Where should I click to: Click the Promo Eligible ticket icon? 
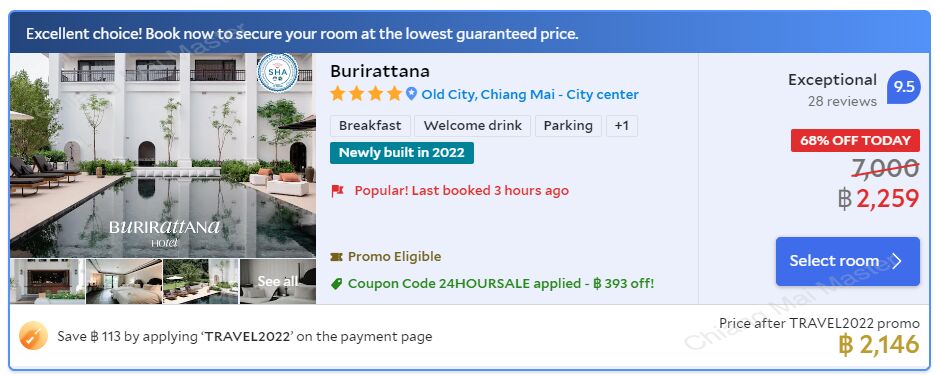pos(337,257)
